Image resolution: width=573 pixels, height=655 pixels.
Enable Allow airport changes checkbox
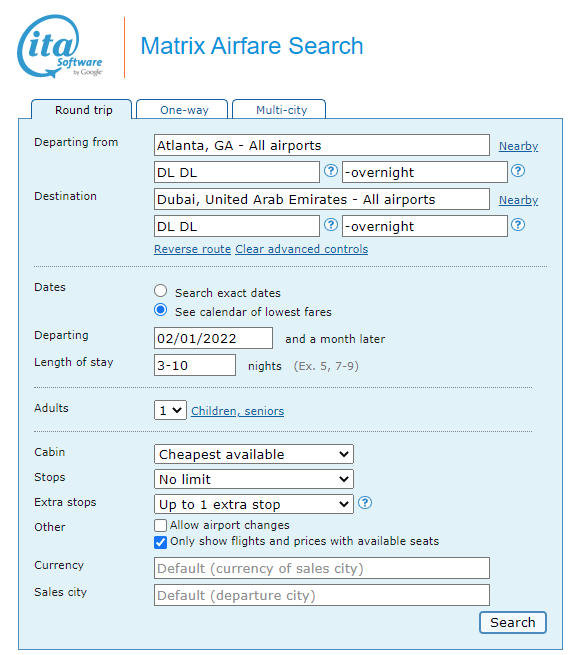tap(160, 525)
